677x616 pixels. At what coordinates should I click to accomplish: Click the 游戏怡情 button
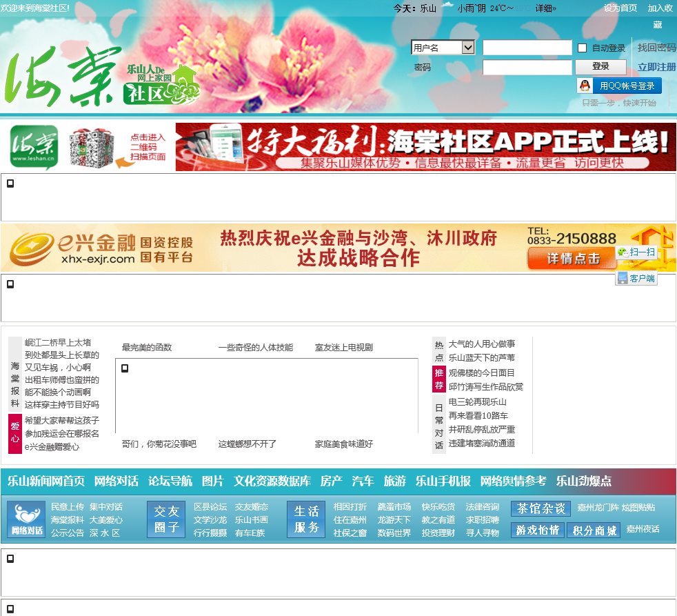click(x=538, y=530)
